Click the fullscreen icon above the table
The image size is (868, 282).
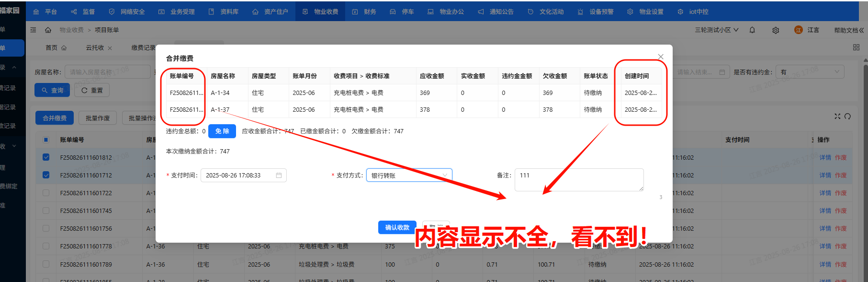click(837, 117)
